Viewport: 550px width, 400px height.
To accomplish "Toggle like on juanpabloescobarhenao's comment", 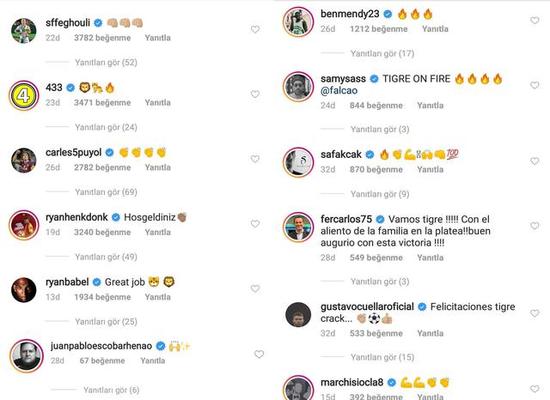I will 259,354.
